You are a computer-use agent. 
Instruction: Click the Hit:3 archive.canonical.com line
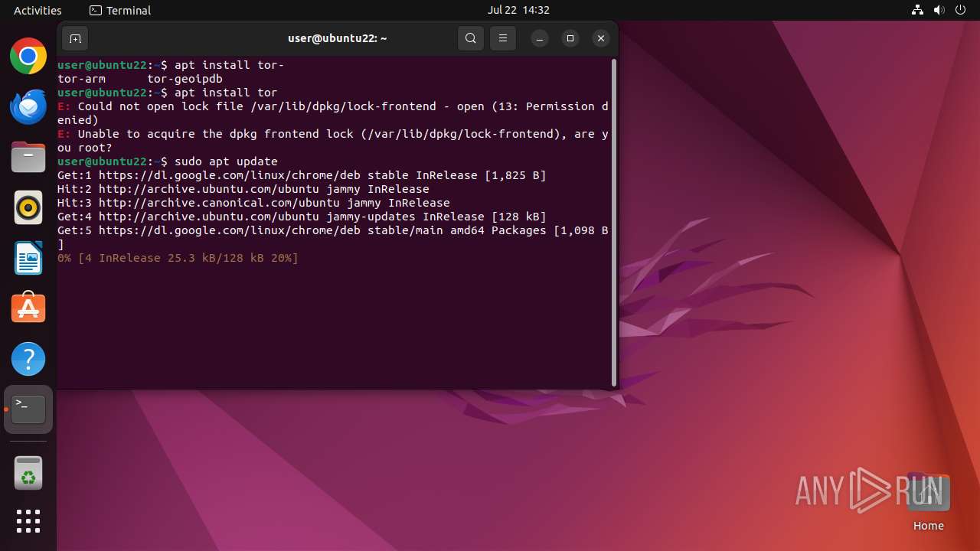pos(253,203)
